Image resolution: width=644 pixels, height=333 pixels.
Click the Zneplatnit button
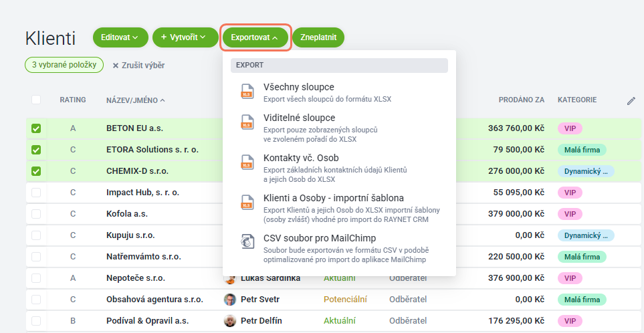point(318,37)
